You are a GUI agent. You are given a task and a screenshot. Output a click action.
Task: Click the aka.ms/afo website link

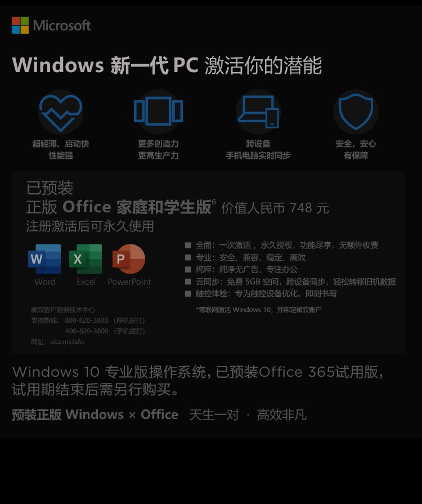[x=67, y=342]
